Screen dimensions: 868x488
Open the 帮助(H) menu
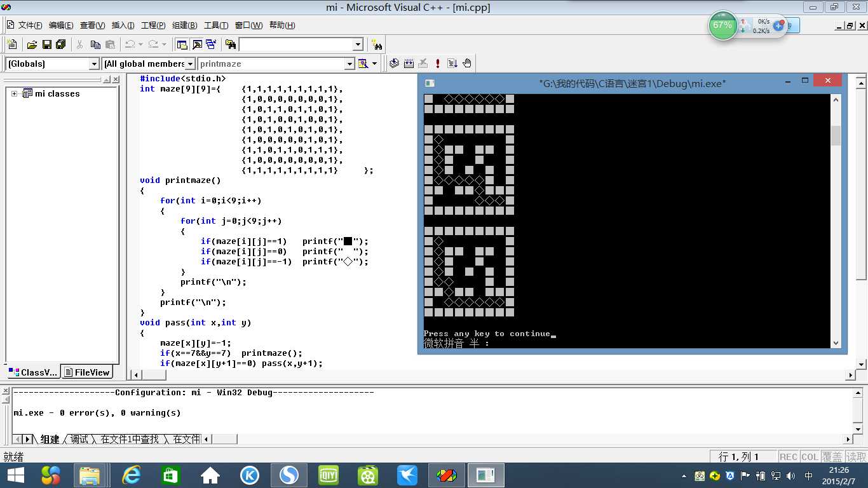pyautogui.click(x=282, y=25)
